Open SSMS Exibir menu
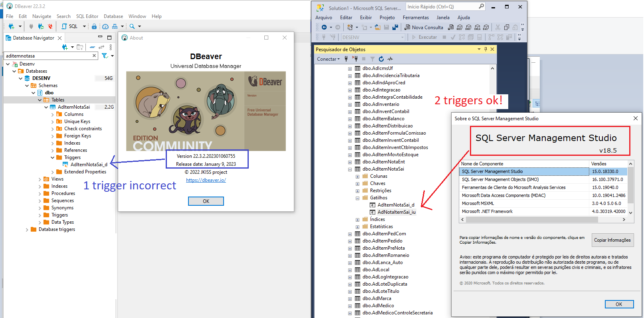The height and width of the screenshot is (318, 644). [366, 18]
